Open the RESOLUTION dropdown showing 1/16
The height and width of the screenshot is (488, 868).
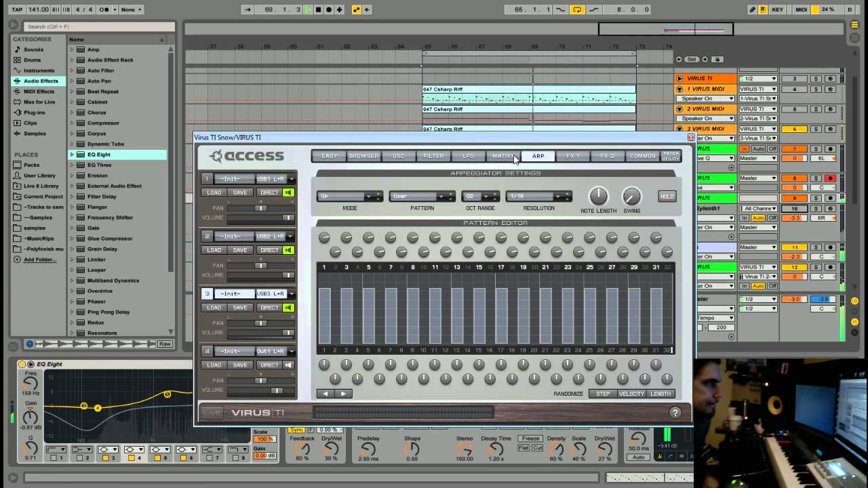pyautogui.click(x=538, y=197)
